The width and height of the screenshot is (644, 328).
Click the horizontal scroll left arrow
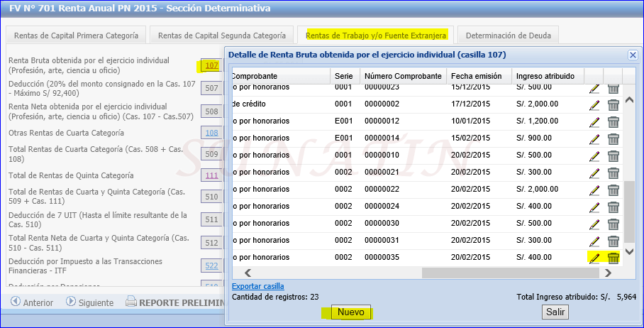click(x=248, y=273)
